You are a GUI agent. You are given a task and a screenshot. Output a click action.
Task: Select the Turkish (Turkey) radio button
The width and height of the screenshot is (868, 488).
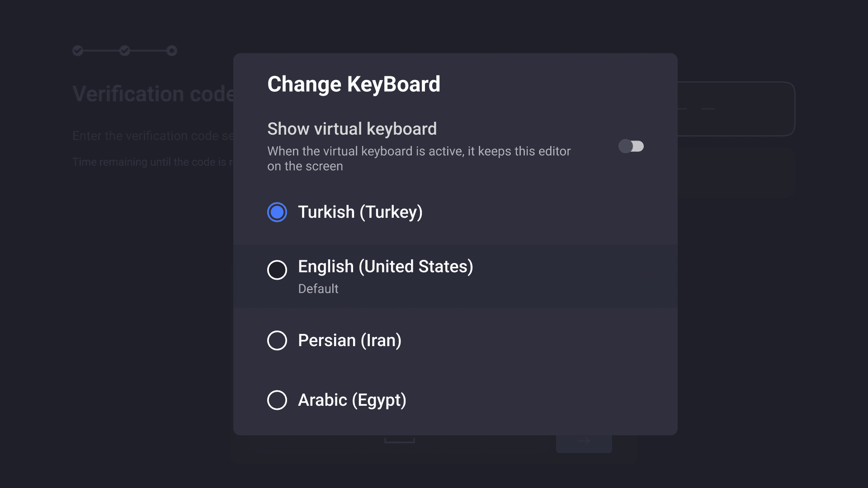click(x=277, y=212)
